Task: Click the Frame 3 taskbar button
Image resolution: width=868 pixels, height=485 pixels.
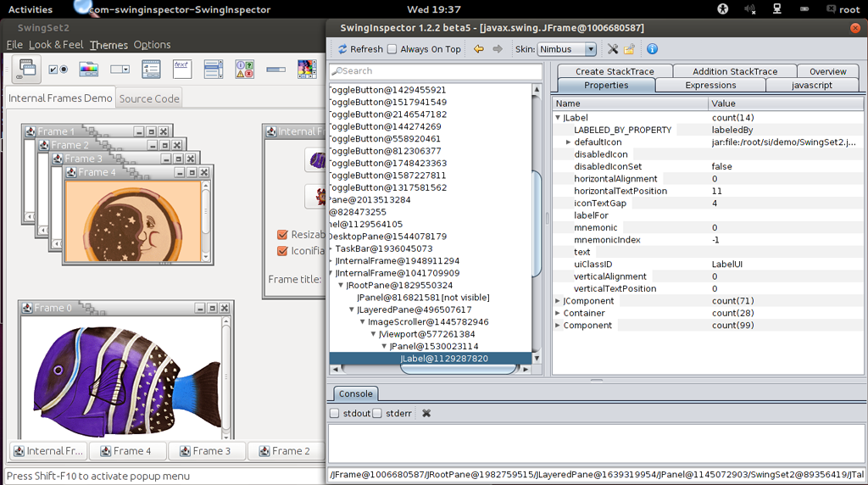Action: [x=207, y=451]
